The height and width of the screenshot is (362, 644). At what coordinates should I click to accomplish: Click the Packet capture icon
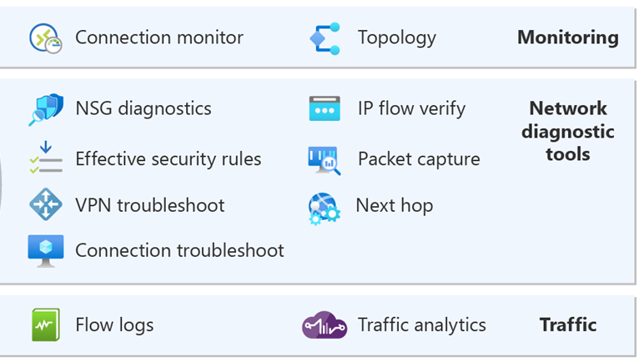pos(325,159)
